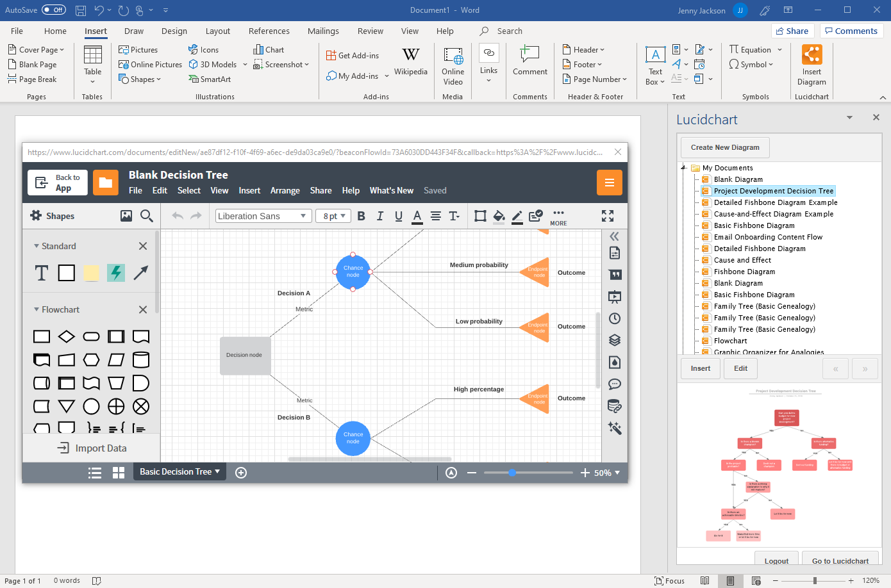This screenshot has height=588, width=891.
Task: Open the 8pt font size dropdown
Action: click(333, 216)
